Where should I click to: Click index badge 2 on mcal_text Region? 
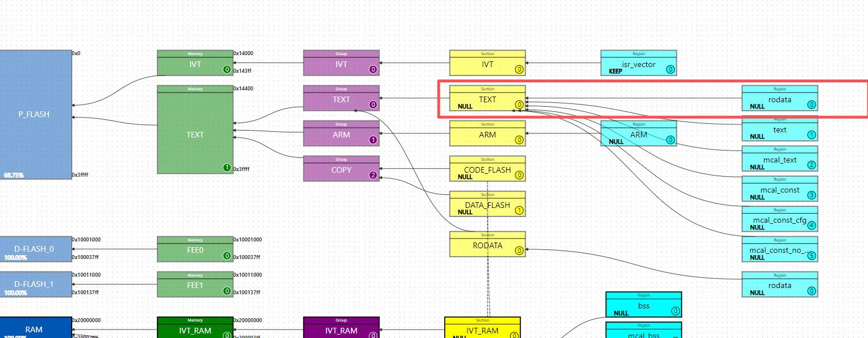[812, 165]
